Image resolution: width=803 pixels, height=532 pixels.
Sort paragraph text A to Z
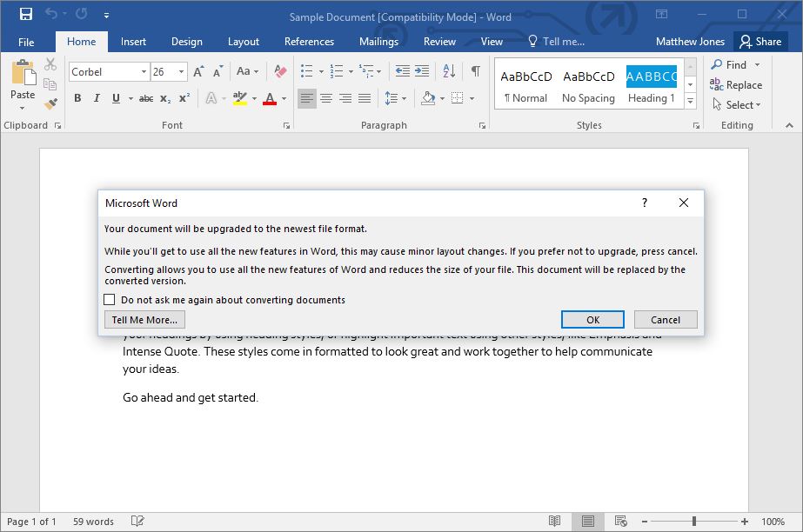click(449, 71)
